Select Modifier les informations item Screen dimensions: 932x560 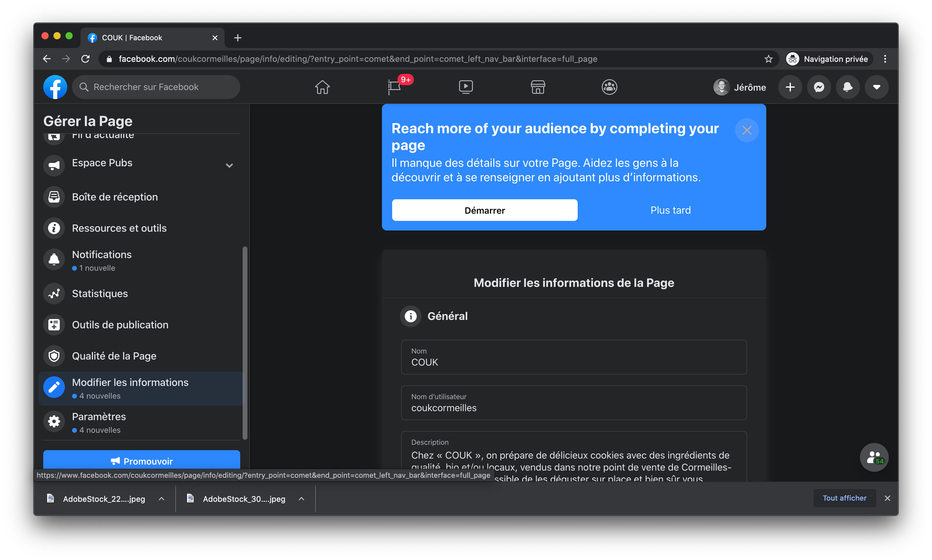click(141, 388)
